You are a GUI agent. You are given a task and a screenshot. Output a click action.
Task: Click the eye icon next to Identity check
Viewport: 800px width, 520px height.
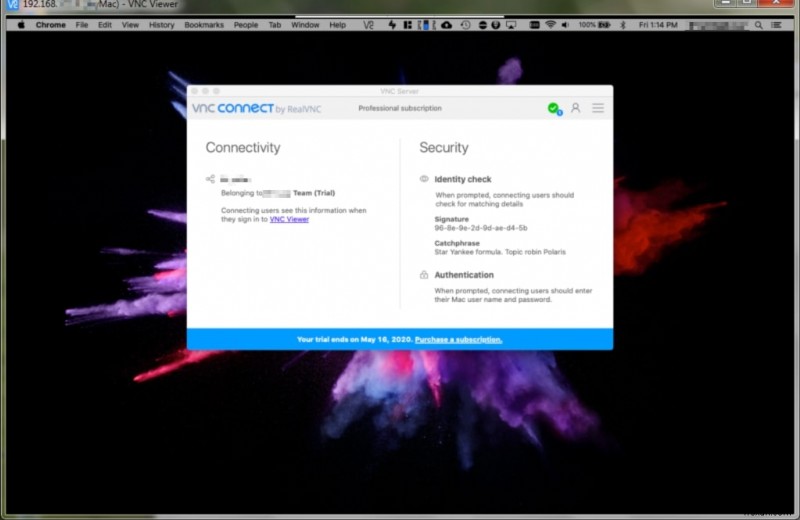click(424, 179)
